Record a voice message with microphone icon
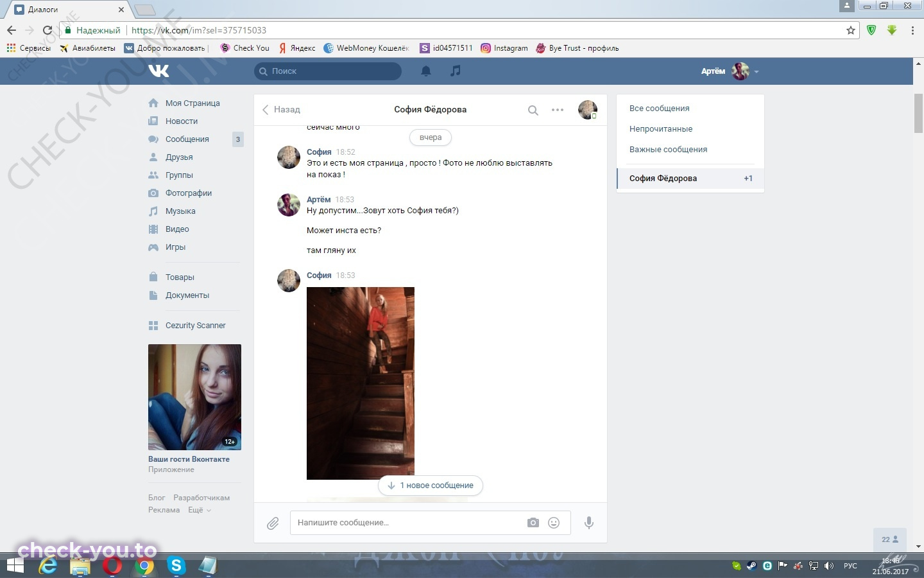Screen dimensions: 924x578 coord(588,523)
